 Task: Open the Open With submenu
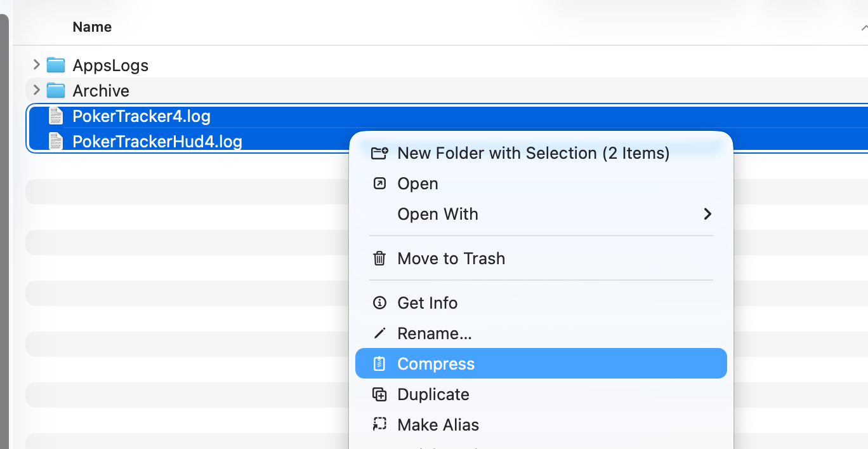541,214
